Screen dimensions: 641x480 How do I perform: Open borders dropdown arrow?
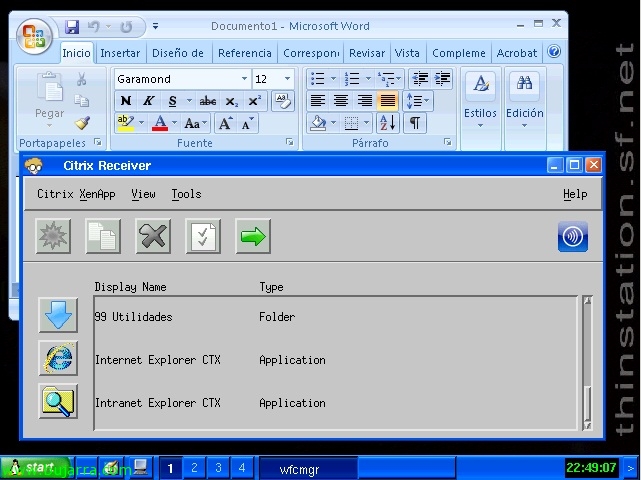pyautogui.click(x=366, y=123)
